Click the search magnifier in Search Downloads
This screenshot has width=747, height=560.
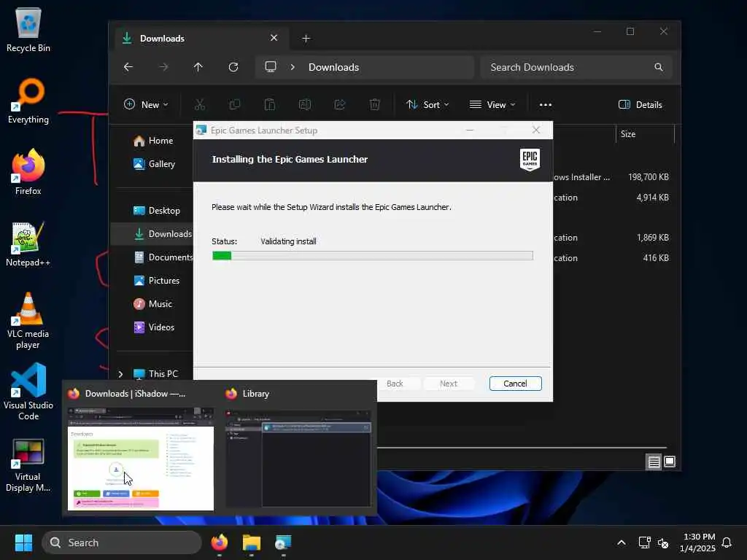[x=659, y=67]
